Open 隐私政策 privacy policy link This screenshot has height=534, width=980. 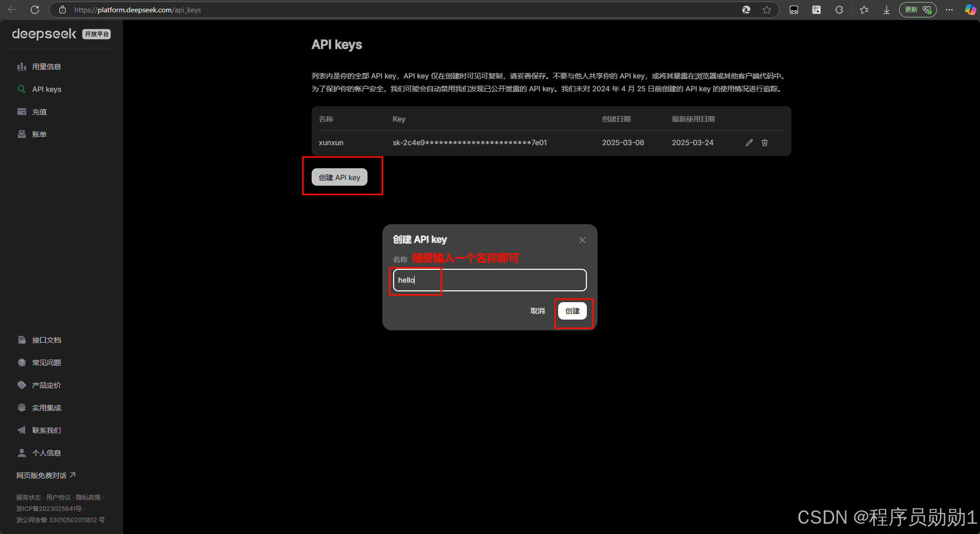(x=88, y=498)
